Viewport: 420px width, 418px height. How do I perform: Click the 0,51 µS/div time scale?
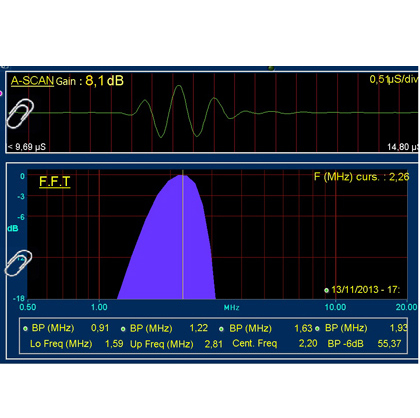click(393, 79)
